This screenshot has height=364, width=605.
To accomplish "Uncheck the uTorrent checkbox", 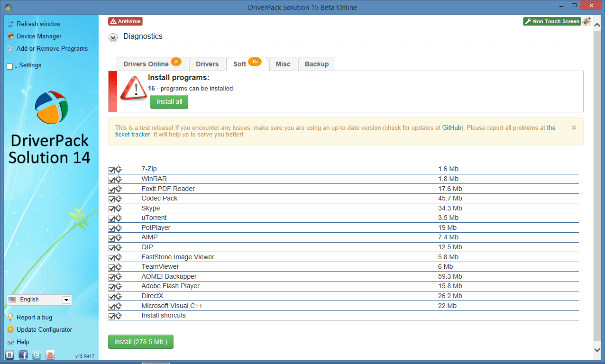I will tap(112, 219).
